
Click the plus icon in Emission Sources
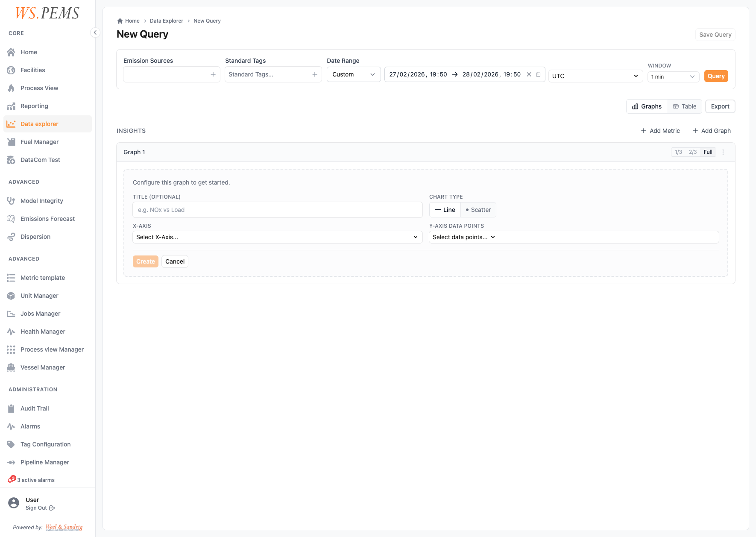[x=213, y=74]
